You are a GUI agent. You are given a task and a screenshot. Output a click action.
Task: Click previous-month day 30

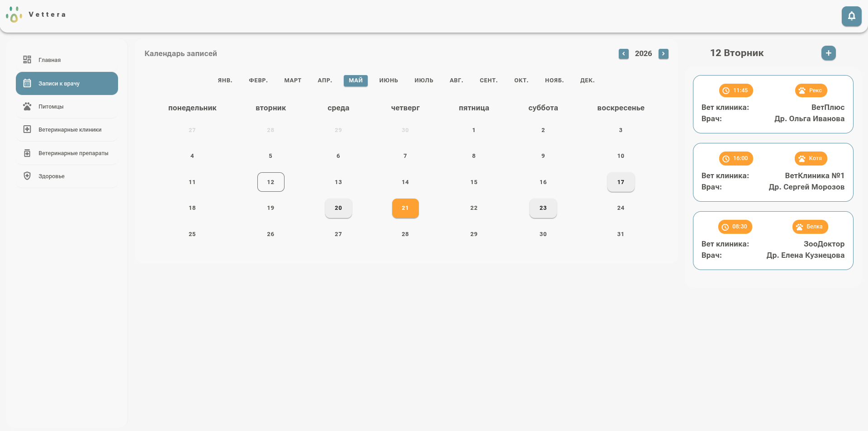pyautogui.click(x=405, y=130)
